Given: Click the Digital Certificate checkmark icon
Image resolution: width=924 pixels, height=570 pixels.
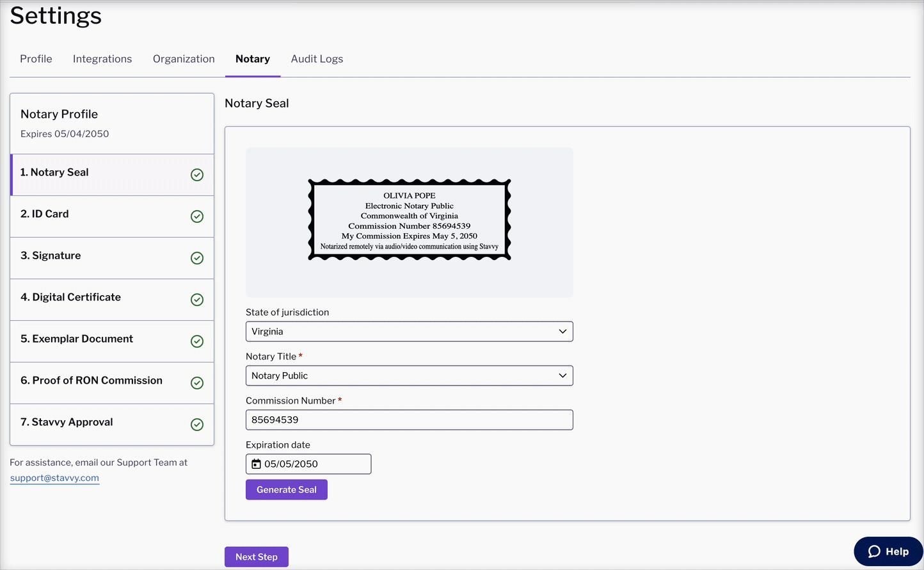Looking at the screenshot, I should (x=197, y=299).
